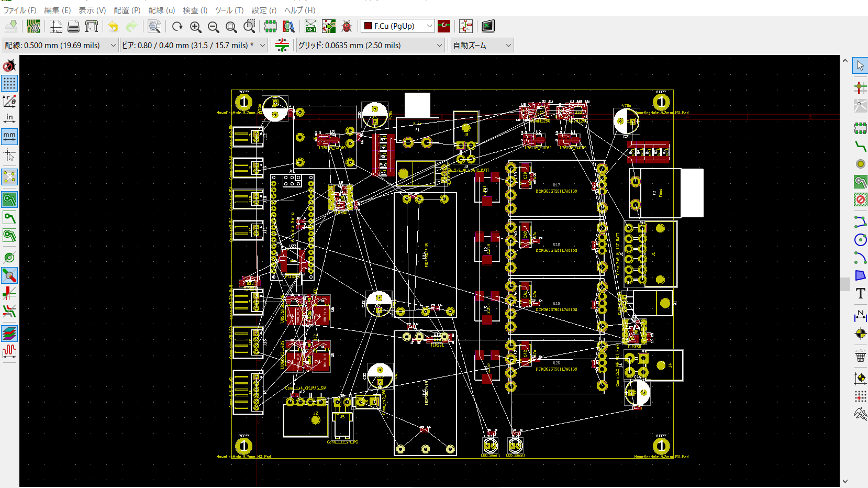
Task: Toggle polar coordinates display
Action: [x=9, y=101]
